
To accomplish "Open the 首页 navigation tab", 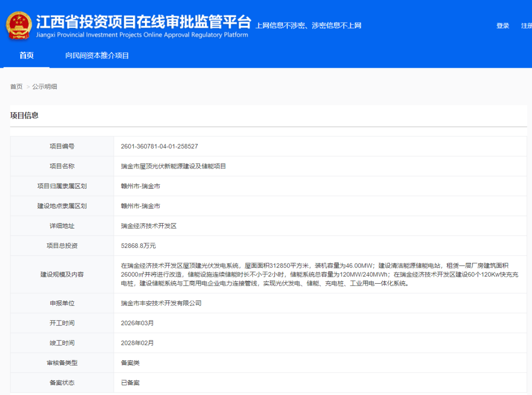I will [27, 56].
